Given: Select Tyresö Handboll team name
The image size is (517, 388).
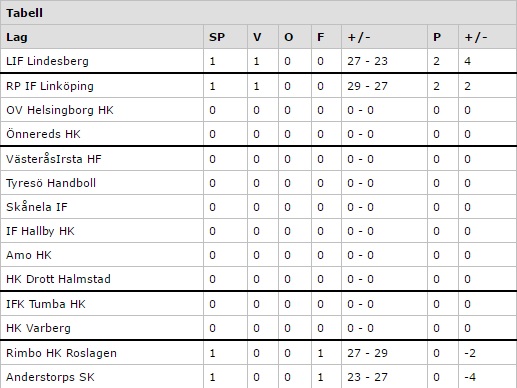Looking at the screenshot, I should (x=51, y=183).
